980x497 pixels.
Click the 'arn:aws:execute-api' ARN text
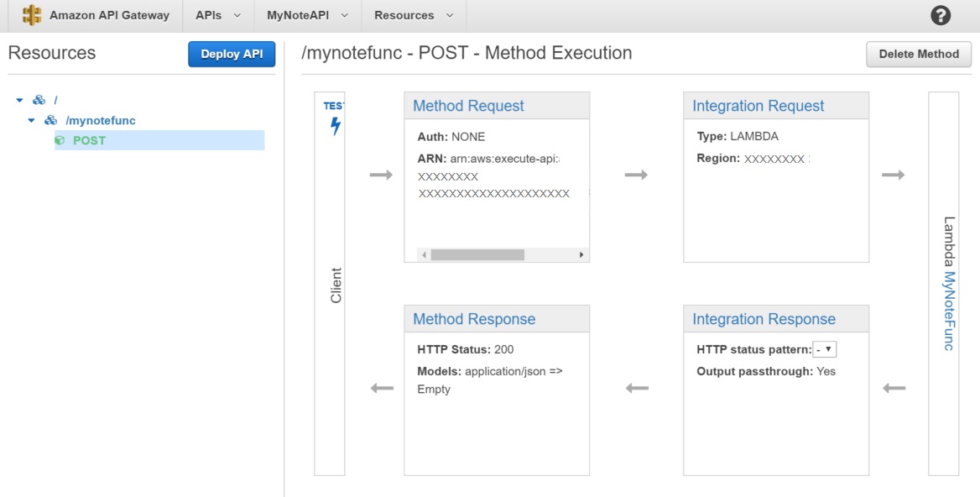505,159
